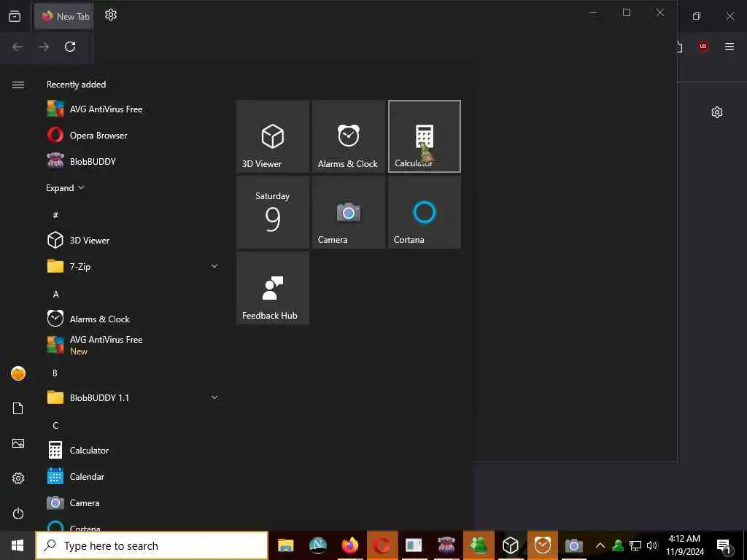Open Firefox on the taskbar

[x=349, y=545]
